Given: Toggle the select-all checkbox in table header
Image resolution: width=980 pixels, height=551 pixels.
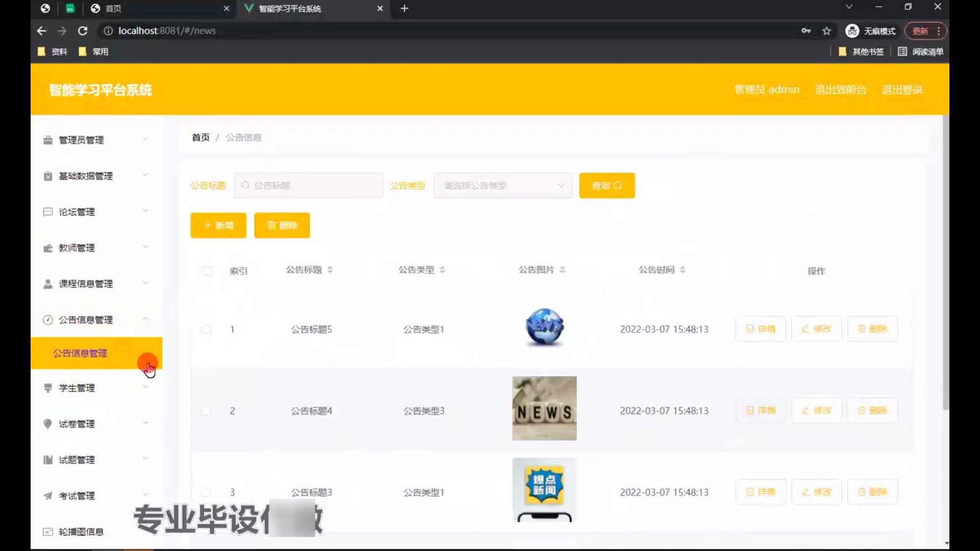Looking at the screenshot, I should pyautogui.click(x=207, y=271).
